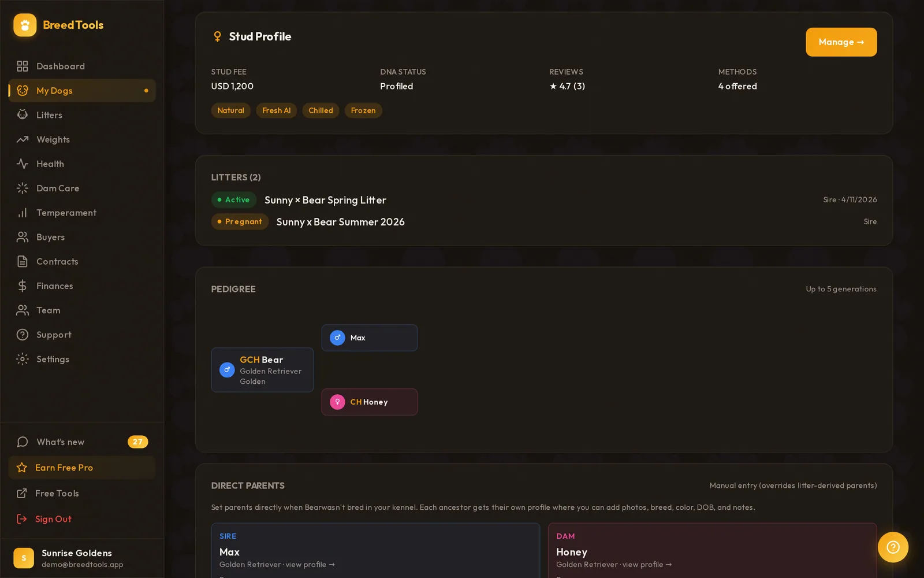Go to the Dashboard page
Screen dimensions: 924x578
click(82, 66)
